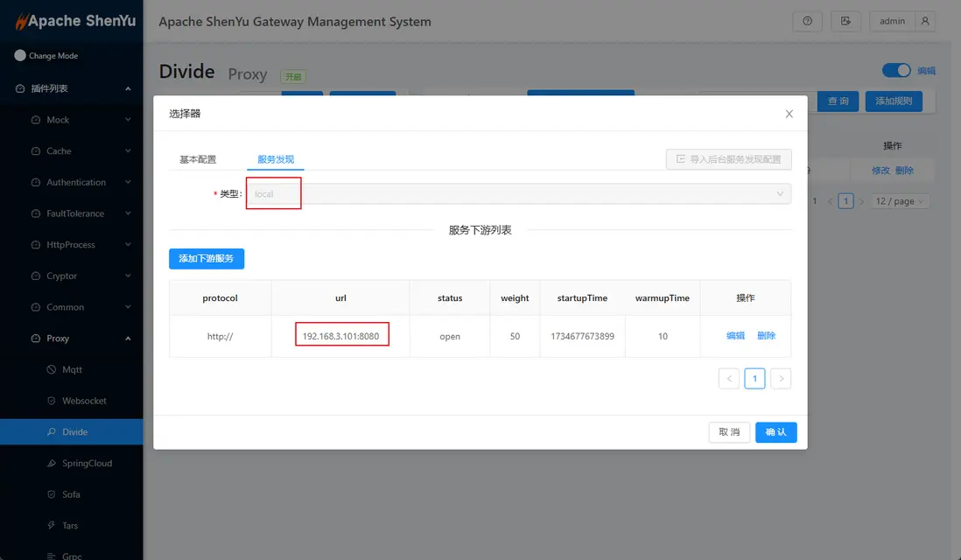This screenshot has width=961, height=560.
Task: Click the admin user avatar icon
Action: 925,21
